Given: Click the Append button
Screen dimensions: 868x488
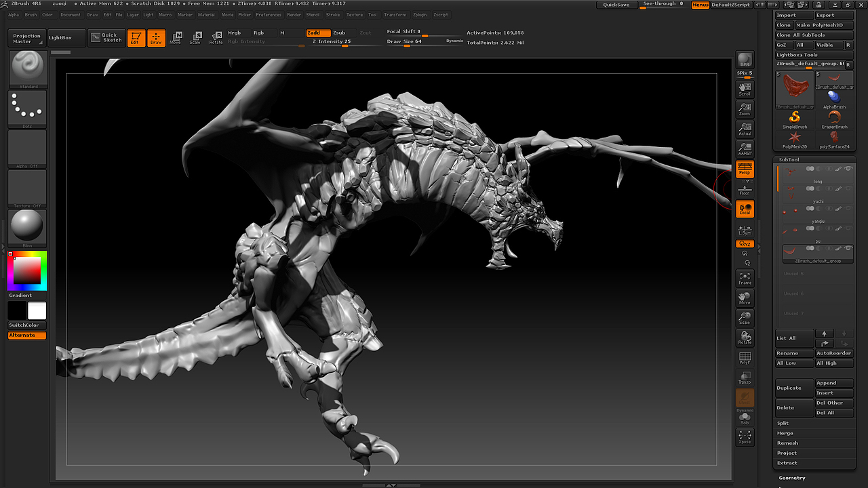Looking at the screenshot, I should [834, 383].
